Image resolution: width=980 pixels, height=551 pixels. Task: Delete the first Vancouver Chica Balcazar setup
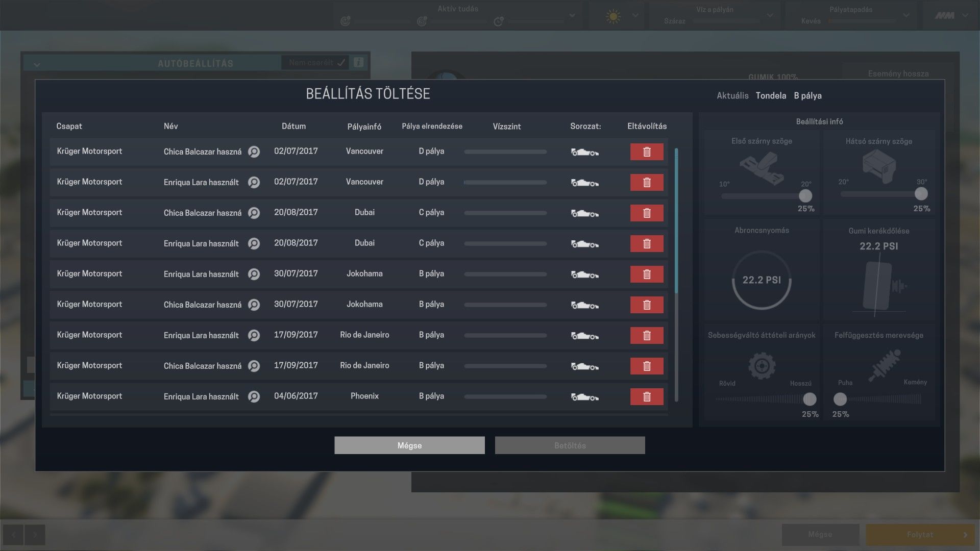pos(646,152)
